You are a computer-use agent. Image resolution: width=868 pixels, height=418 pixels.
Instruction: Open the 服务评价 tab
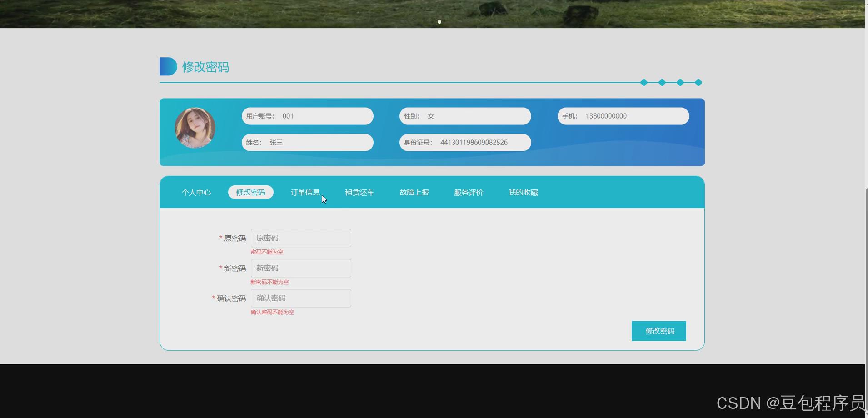(x=469, y=192)
